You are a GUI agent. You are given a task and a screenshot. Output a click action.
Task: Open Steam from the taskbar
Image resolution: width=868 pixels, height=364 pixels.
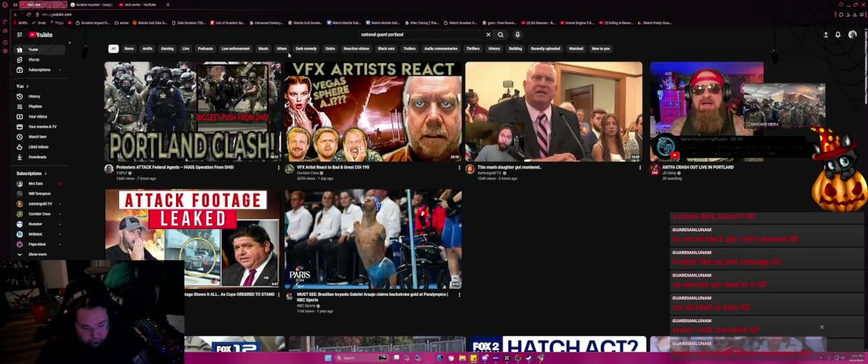coord(529,358)
